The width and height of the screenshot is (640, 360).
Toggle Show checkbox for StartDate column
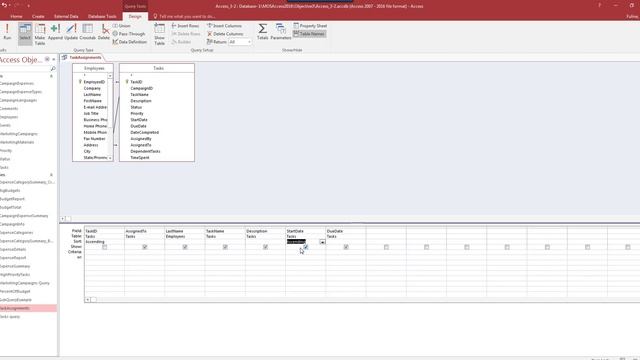pos(306,247)
